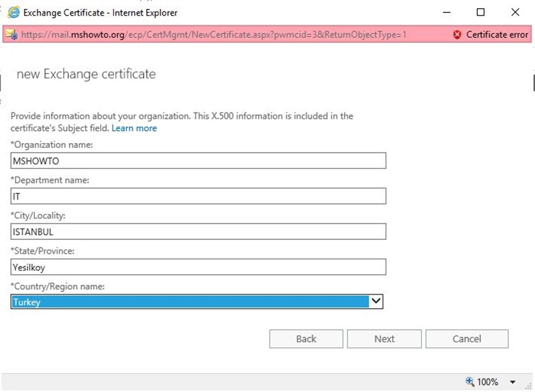Expand the Country/Region name dropdown
Screen dimensions: 535x392
375,301
